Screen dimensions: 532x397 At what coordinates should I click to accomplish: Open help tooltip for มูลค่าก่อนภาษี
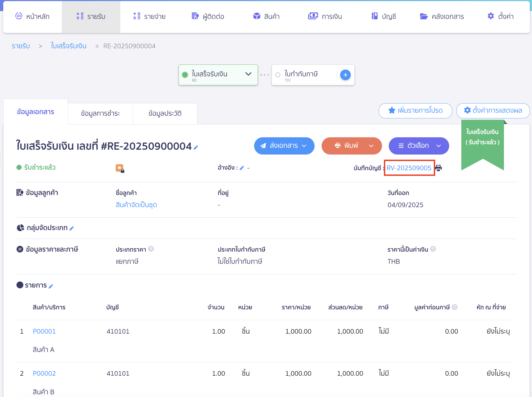455,307
